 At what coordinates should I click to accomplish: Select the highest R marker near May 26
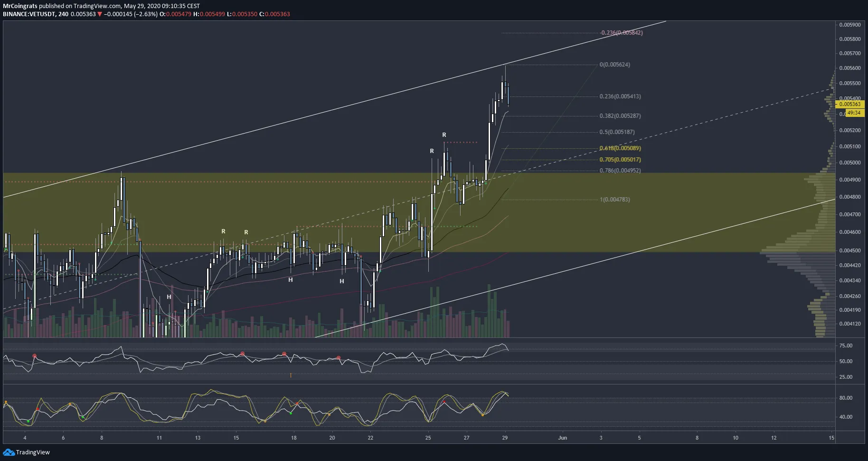tap(444, 135)
